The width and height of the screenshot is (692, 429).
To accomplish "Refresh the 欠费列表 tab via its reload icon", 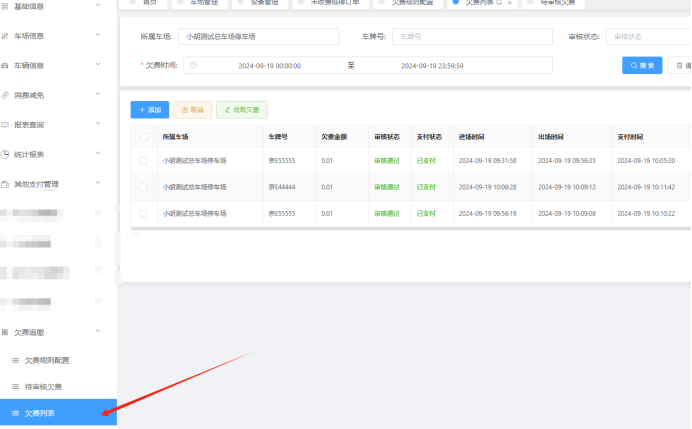I will click(499, 3).
